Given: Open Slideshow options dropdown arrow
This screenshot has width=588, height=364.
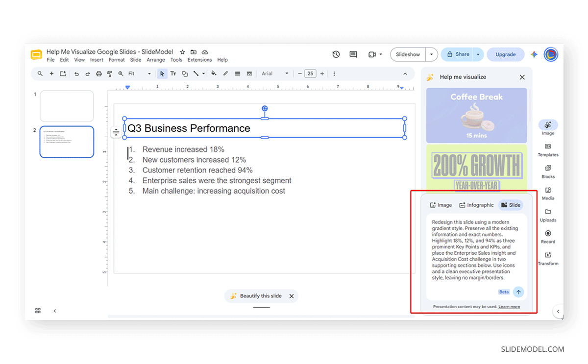Looking at the screenshot, I should coord(432,54).
